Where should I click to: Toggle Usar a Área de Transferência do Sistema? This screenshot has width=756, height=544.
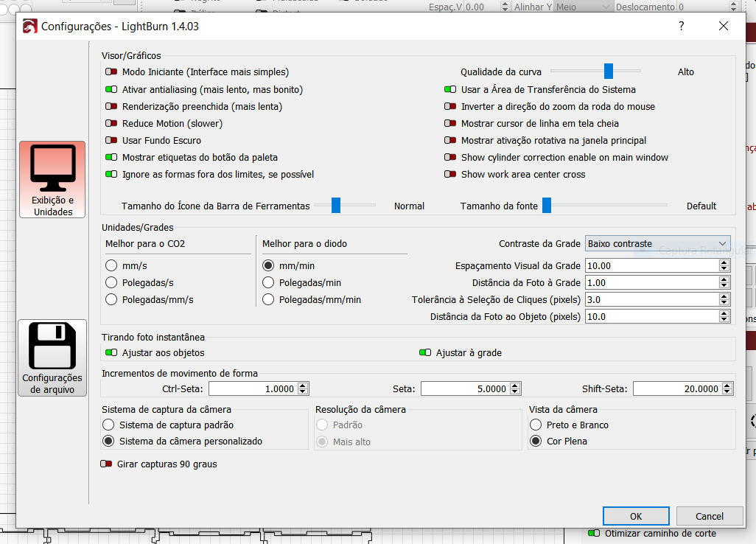[x=450, y=89]
